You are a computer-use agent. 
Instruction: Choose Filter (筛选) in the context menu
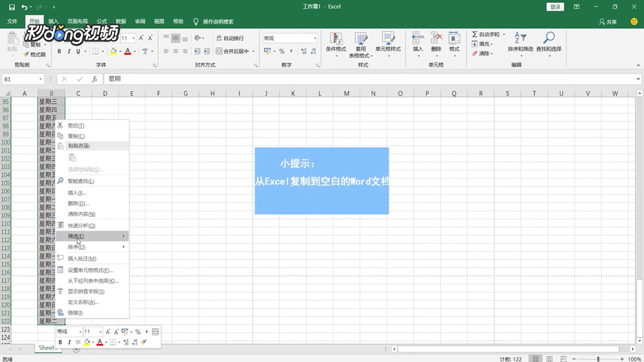tap(76, 236)
